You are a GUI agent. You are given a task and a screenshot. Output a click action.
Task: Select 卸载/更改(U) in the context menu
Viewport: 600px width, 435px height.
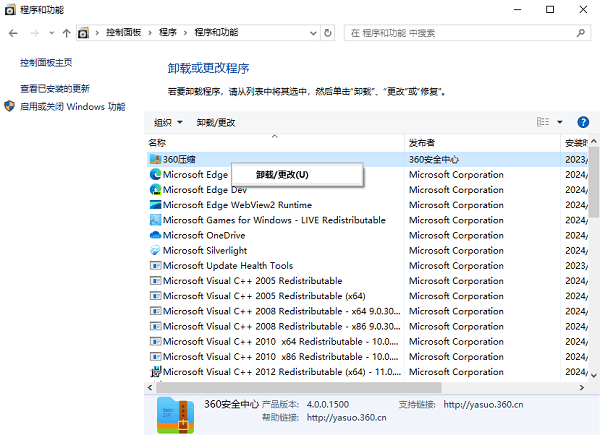point(282,174)
